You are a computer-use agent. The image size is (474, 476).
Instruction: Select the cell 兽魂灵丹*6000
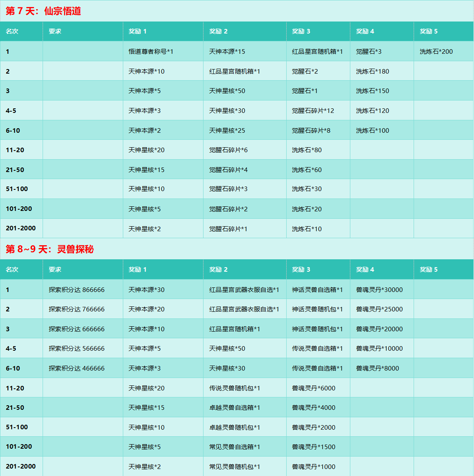[x=318, y=387]
